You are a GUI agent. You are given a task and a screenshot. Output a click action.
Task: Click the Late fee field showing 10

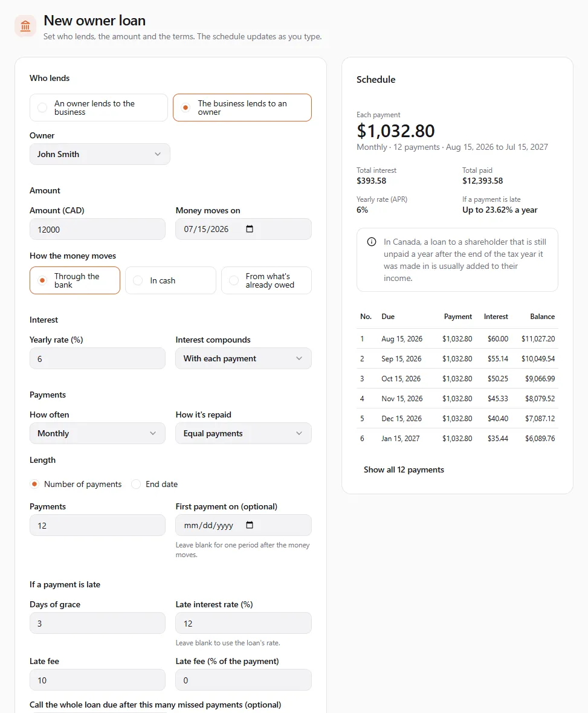(97, 680)
